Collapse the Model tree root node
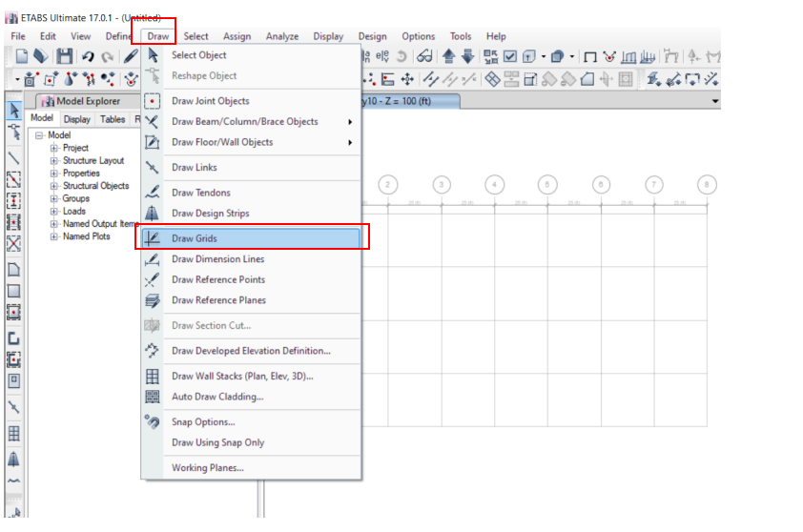 point(39,135)
